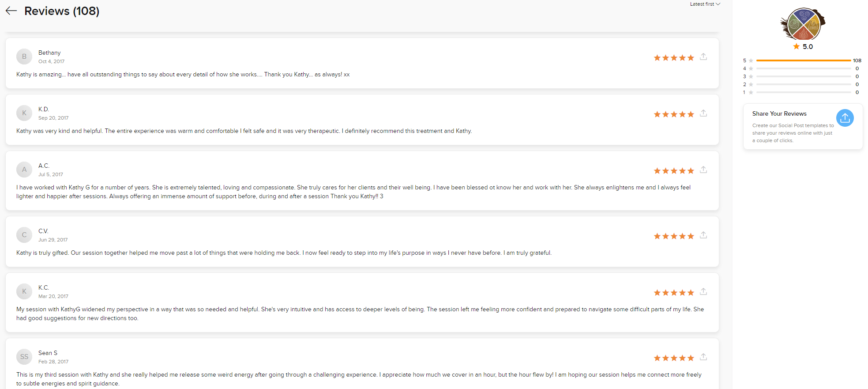Share Bethany's review

703,57
